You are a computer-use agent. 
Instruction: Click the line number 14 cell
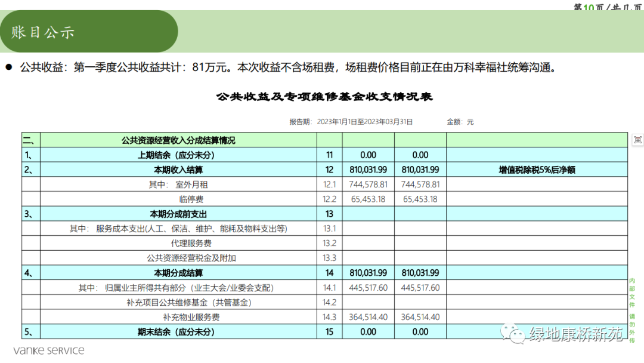pos(329,273)
